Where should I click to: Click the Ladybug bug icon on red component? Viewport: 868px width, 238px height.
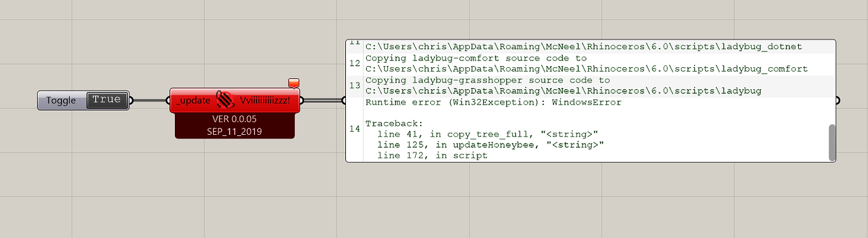(x=225, y=100)
